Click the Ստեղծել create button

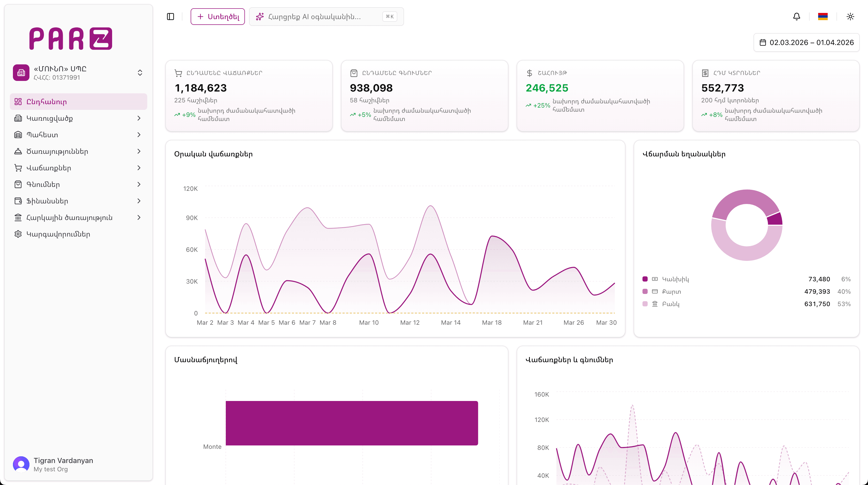coord(218,17)
